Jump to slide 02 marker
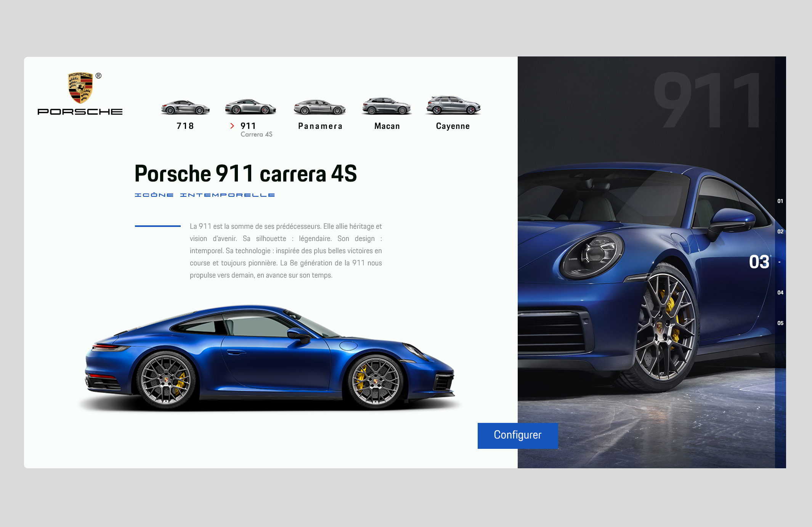 780,231
